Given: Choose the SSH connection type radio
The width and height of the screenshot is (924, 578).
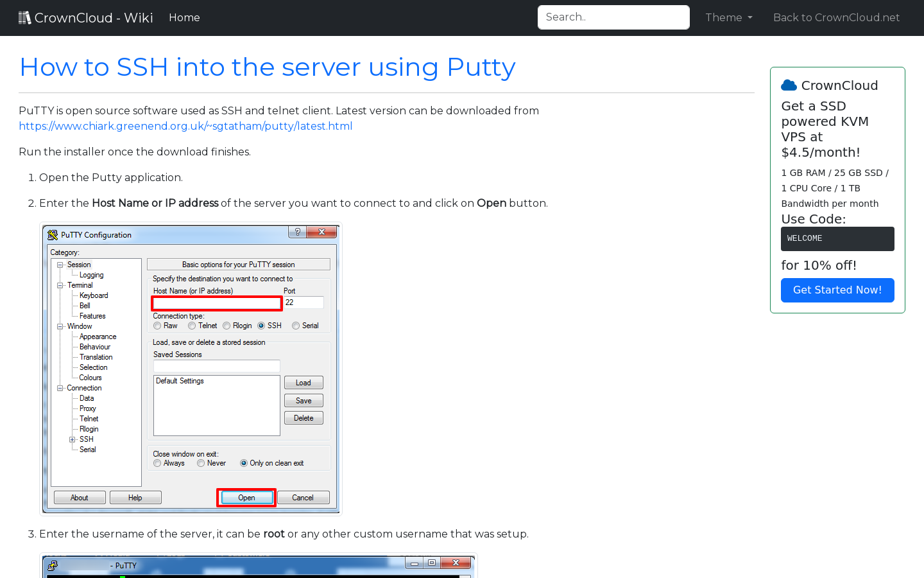Looking at the screenshot, I should [x=261, y=326].
